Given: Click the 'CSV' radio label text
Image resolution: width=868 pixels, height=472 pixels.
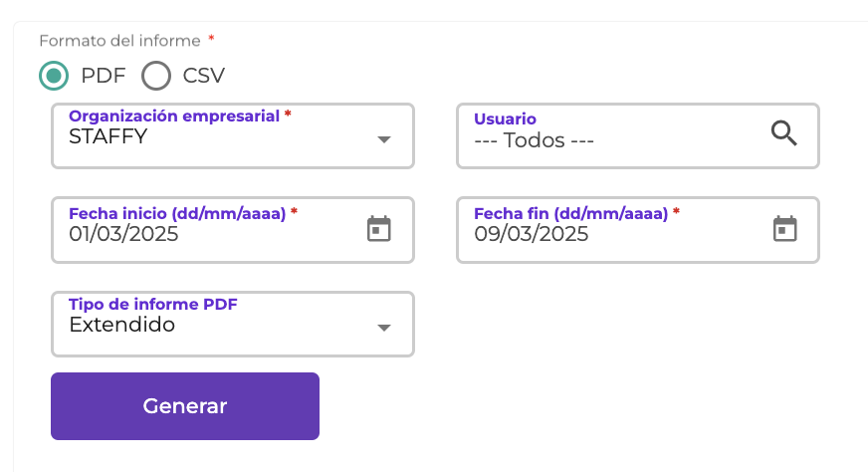Looking at the screenshot, I should coord(204,76).
